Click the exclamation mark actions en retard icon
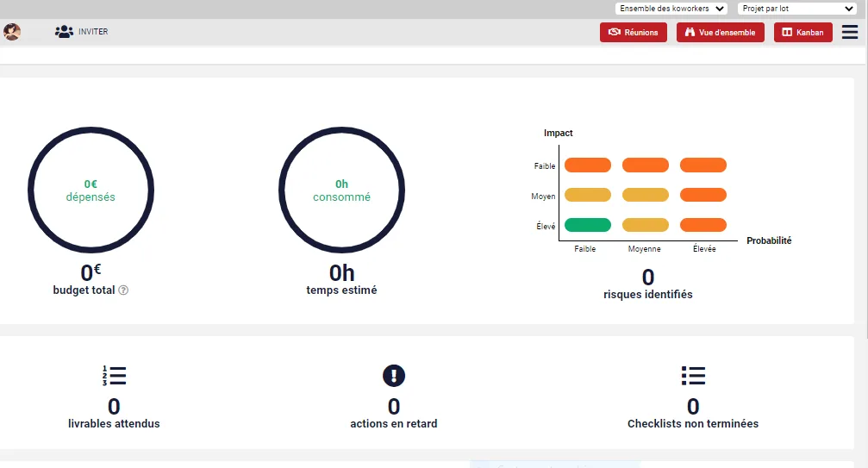Viewport: 868px width, 468px height. tap(394, 376)
